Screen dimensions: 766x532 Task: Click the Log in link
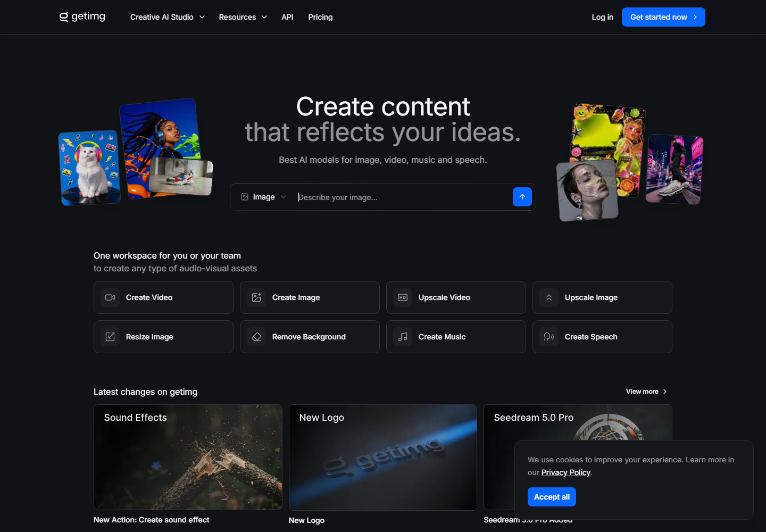(602, 17)
